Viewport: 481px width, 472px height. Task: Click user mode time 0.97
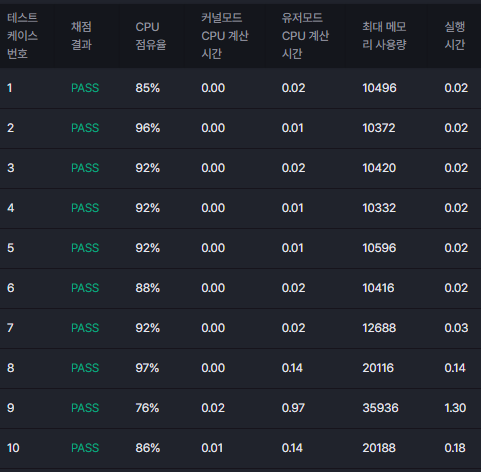(293, 408)
